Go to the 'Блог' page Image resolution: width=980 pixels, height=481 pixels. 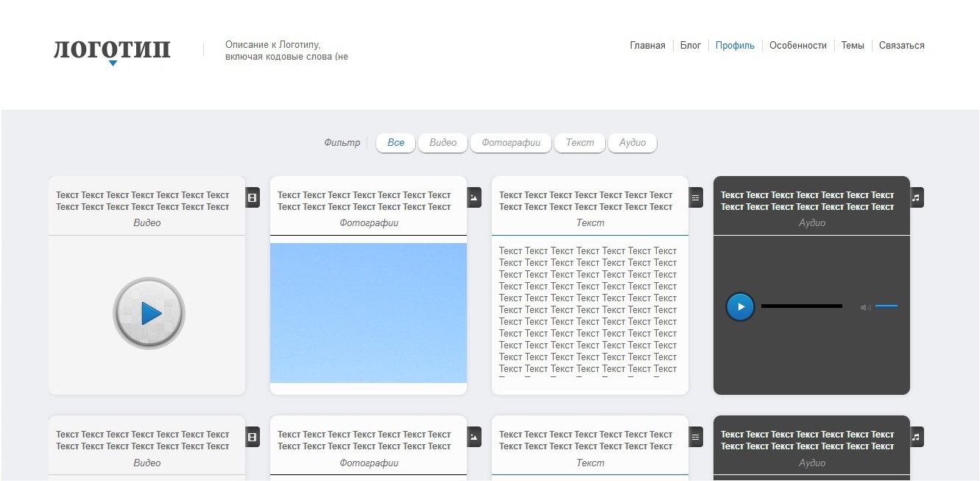point(691,46)
